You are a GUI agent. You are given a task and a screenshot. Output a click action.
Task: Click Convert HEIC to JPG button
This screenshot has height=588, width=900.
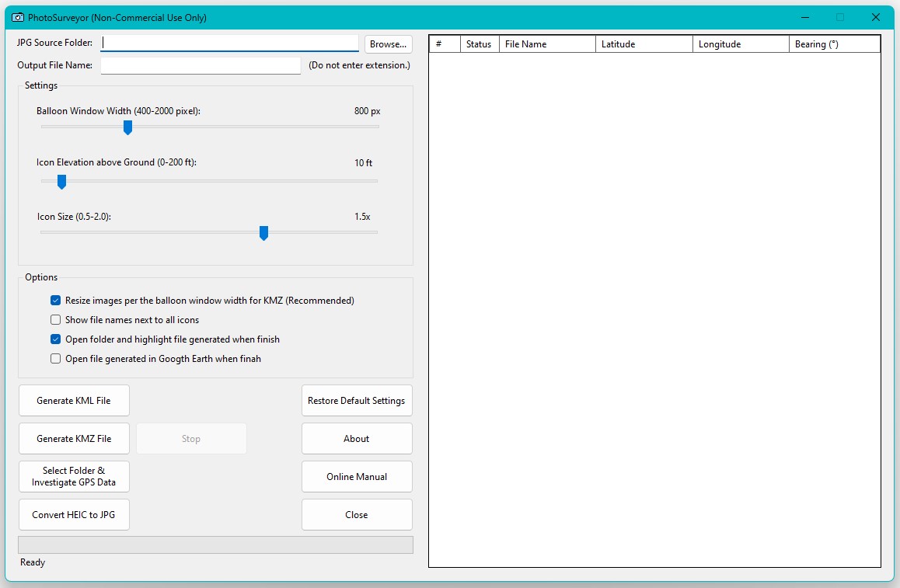tap(74, 515)
